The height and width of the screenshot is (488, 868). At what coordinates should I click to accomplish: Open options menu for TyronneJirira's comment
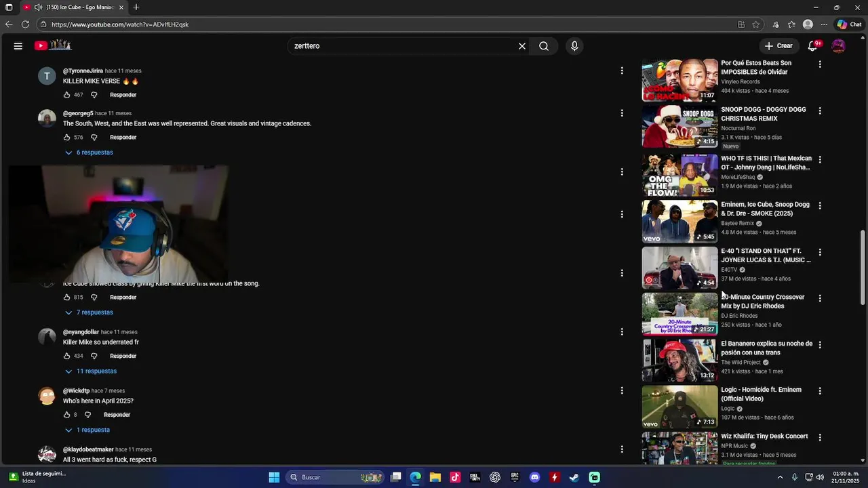point(622,70)
